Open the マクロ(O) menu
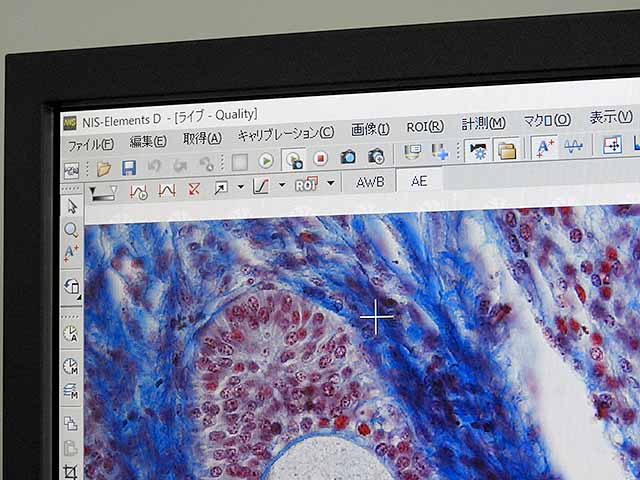 tap(547, 120)
